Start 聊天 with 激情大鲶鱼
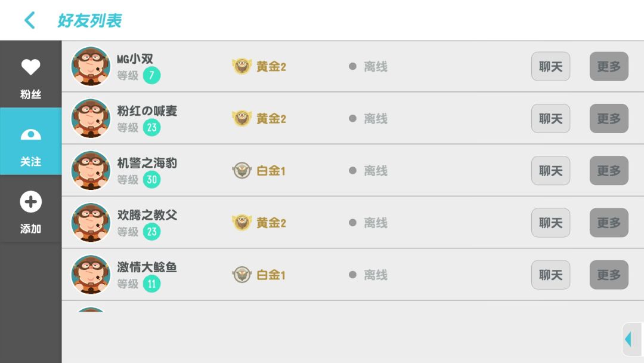 point(550,275)
